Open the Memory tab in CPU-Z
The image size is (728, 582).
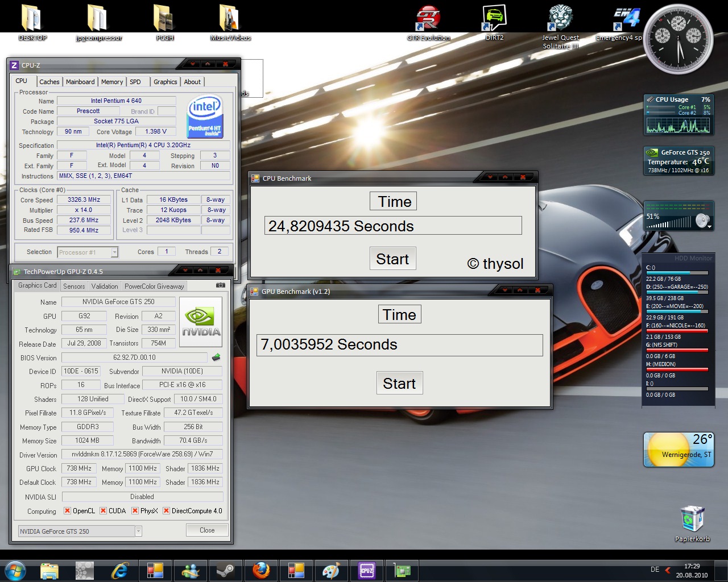pyautogui.click(x=112, y=82)
